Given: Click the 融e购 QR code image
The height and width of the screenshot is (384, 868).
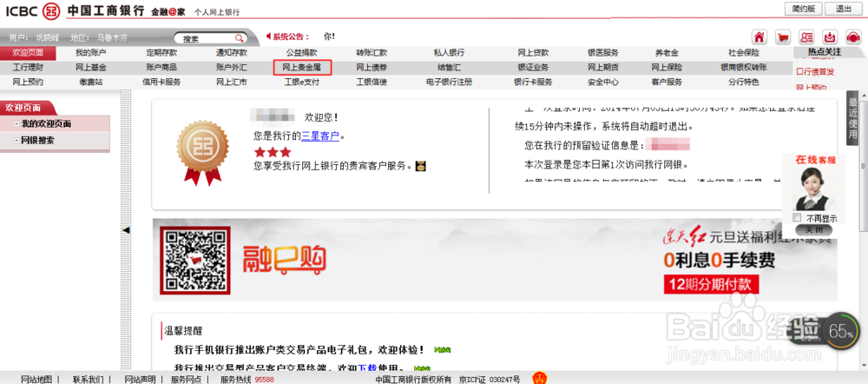Looking at the screenshot, I should click(x=194, y=261).
